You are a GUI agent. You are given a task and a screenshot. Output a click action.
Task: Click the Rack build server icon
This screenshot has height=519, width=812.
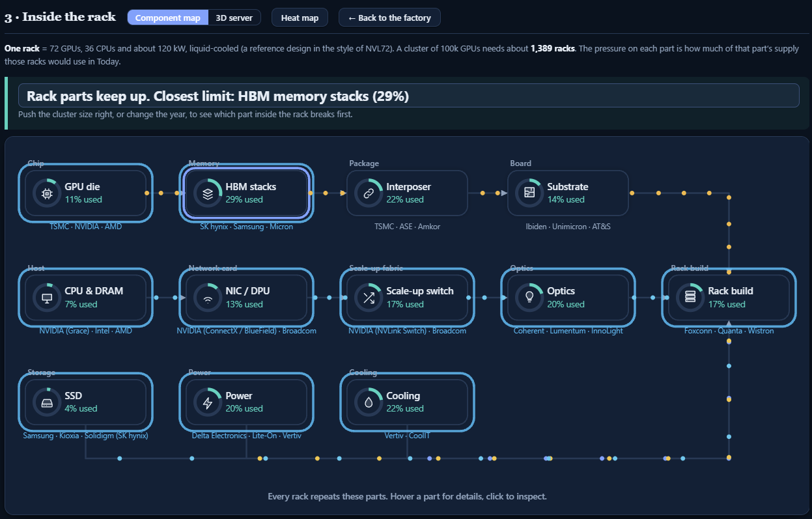click(690, 298)
